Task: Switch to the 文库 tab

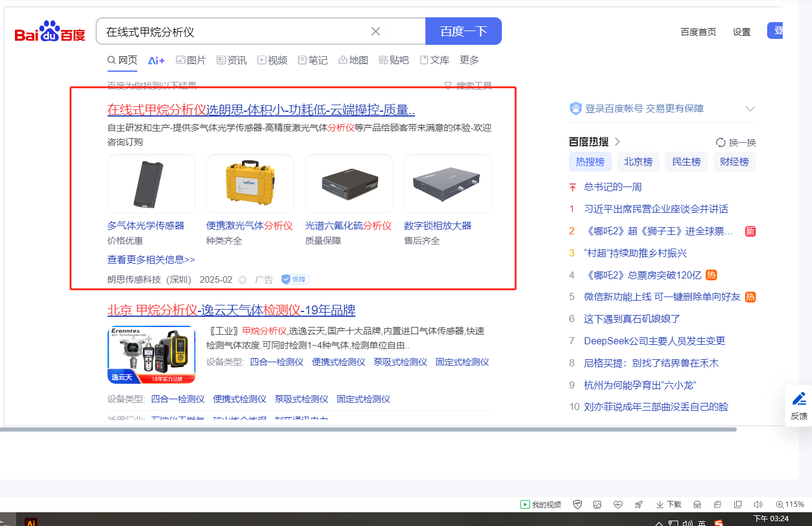Action: pos(435,60)
